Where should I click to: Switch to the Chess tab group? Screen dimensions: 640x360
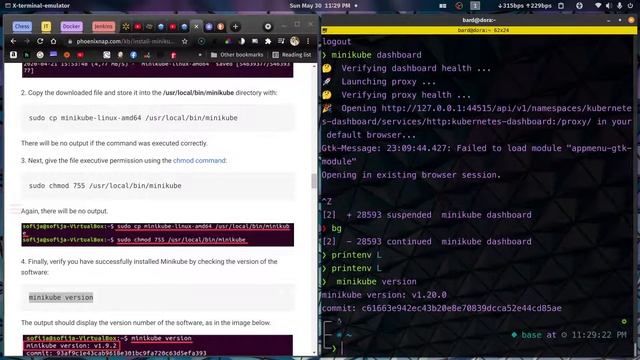click(x=22, y=27)
